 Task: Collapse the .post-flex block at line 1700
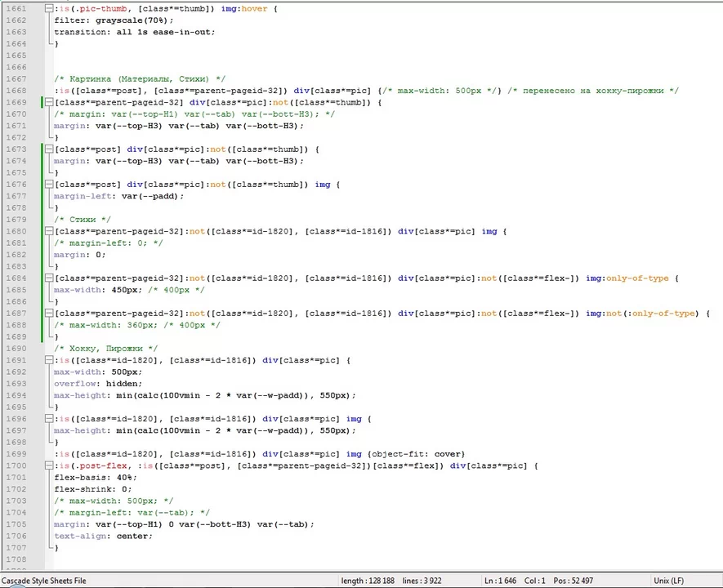(x=49, y=465)
